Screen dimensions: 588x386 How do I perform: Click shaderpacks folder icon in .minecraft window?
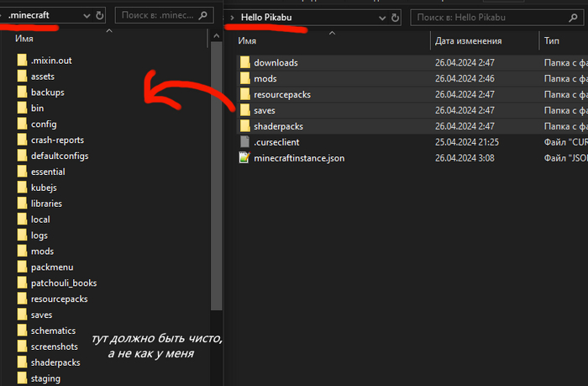tap(22, 362)
